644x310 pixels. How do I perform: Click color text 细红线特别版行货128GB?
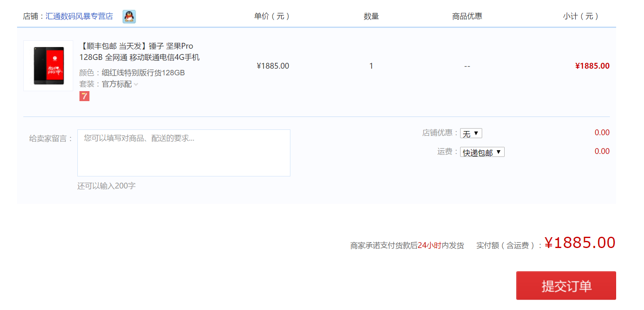tap(143, 73)
